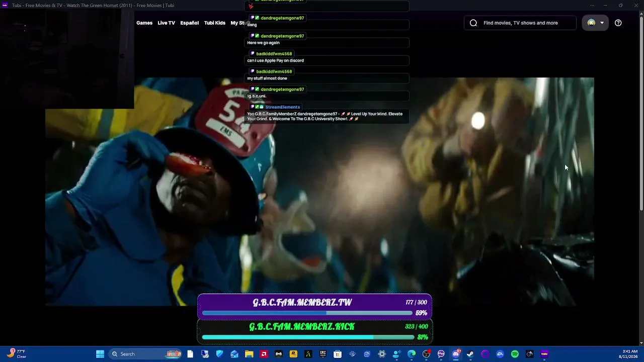Click the Tubi page vertical scrollbar
The width and height of the screenshot is (644, 362).
click(x=641, y=113)
